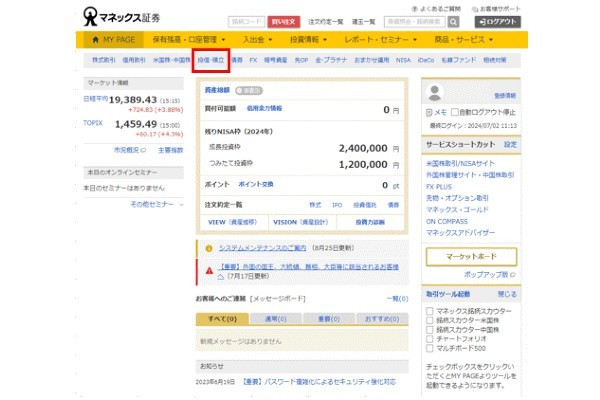The width and height of the screenshot is (600, 400).
Task: Select 株式取引 submenu item
Action: click(103, 60)
